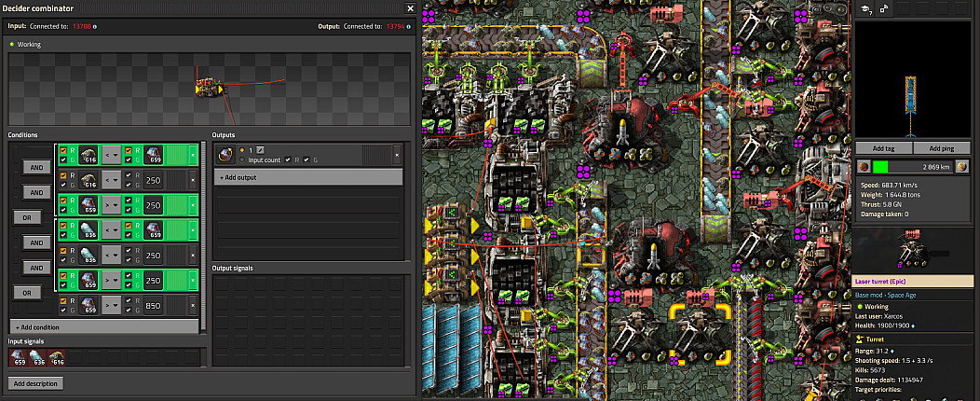Edit the output constant value pencil icon
Screen dimensions: 980x401
pos(261,150)
